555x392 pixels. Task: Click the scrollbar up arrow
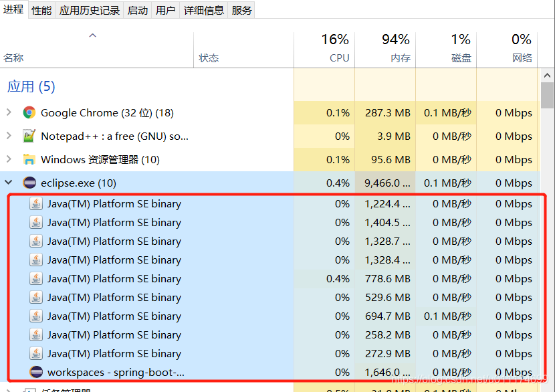click(547, 76)
